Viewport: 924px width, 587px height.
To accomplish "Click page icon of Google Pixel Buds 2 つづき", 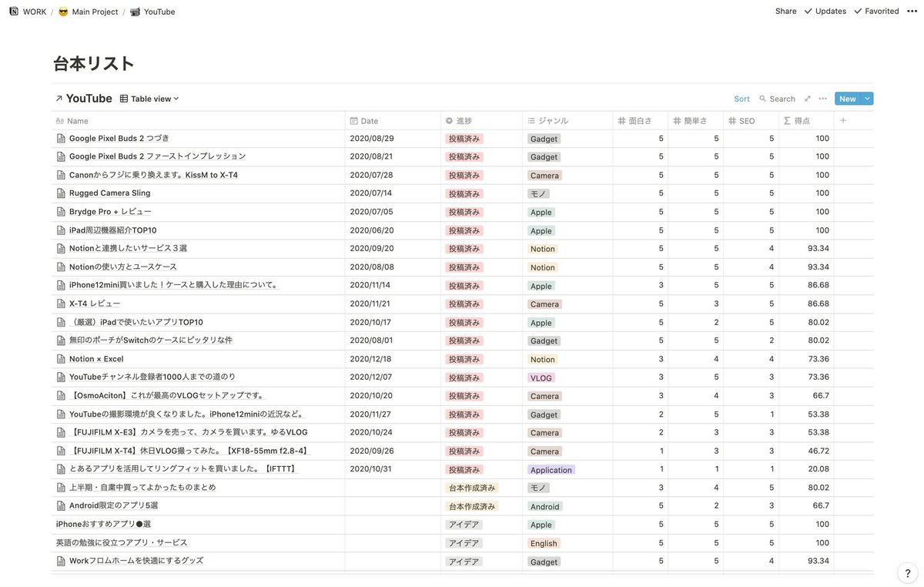I will coord(62,139).
